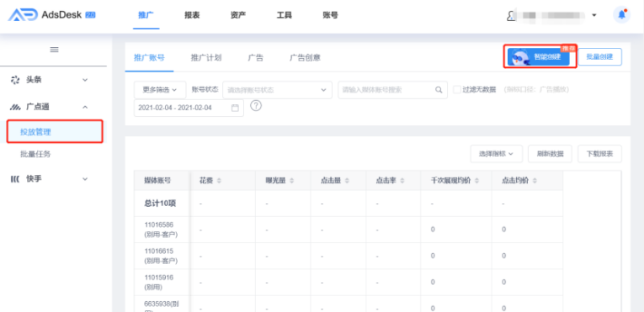Open the 工具 top menu
644x312 pixels.
pos(285,16)
